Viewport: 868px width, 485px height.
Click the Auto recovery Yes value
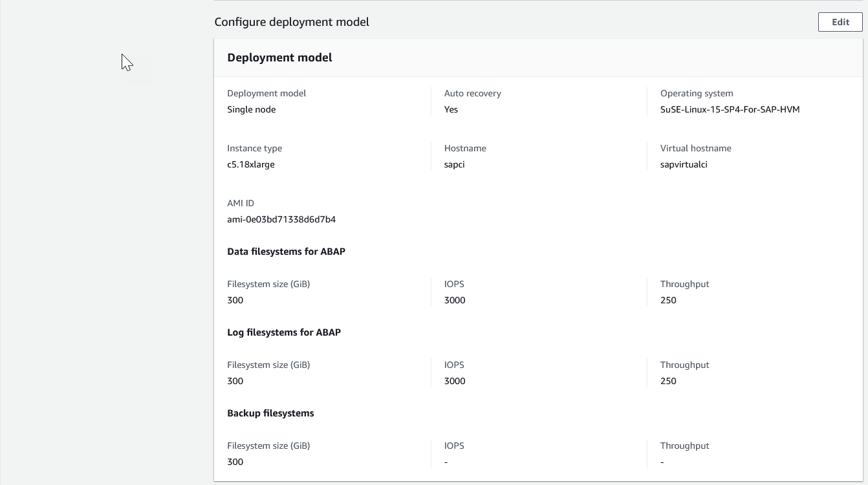(x=451, y=109)
